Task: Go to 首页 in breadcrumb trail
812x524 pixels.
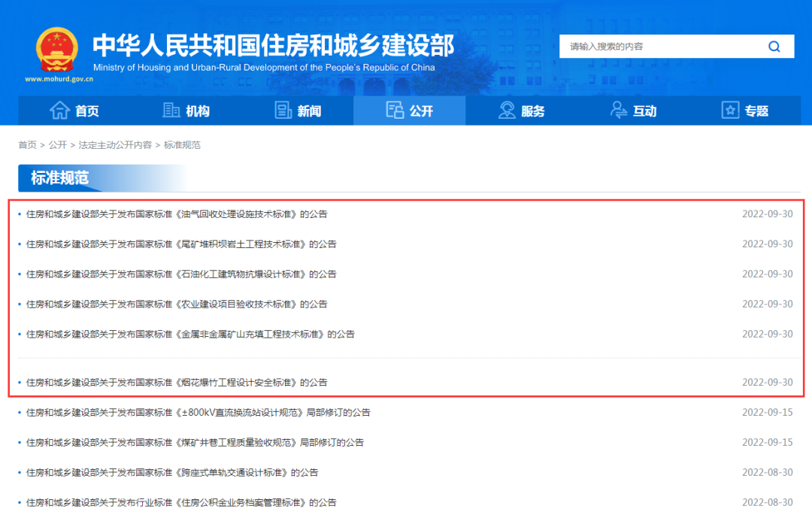Action: [x=27, y=145]
